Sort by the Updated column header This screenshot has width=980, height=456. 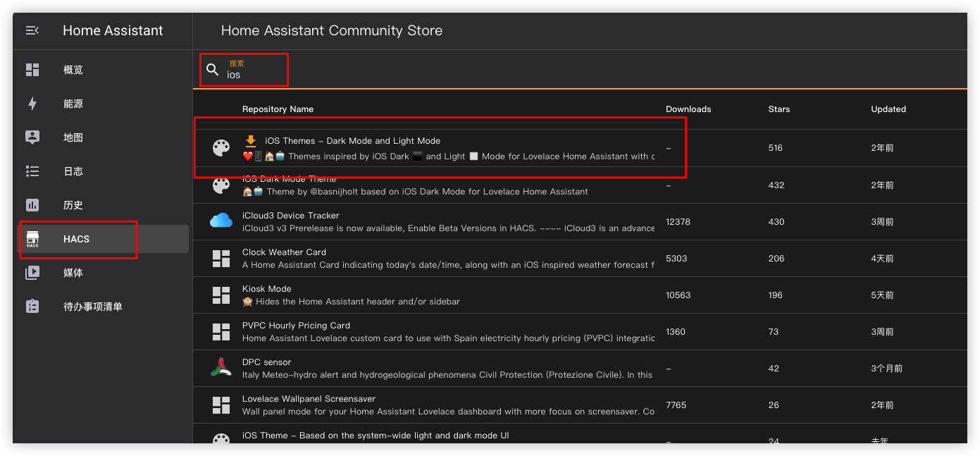[888, 109]
